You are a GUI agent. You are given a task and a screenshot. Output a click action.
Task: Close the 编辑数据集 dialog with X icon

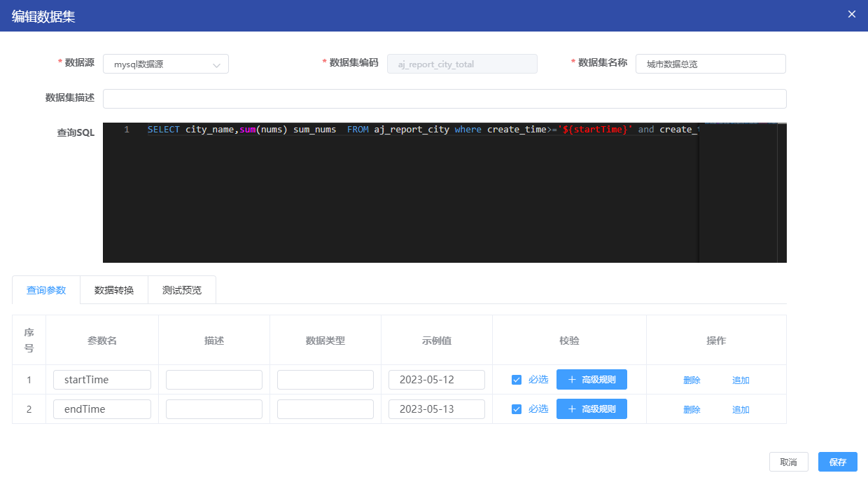point(852,15)
